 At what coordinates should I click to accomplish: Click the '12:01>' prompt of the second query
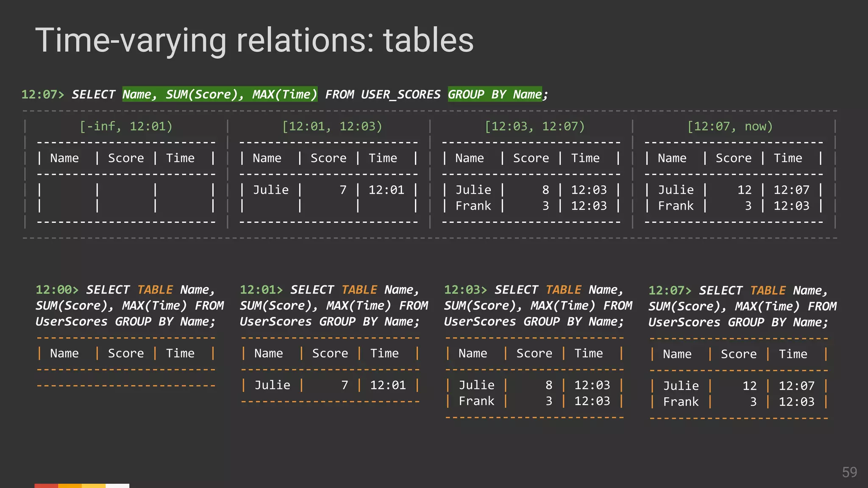(261, 290)
